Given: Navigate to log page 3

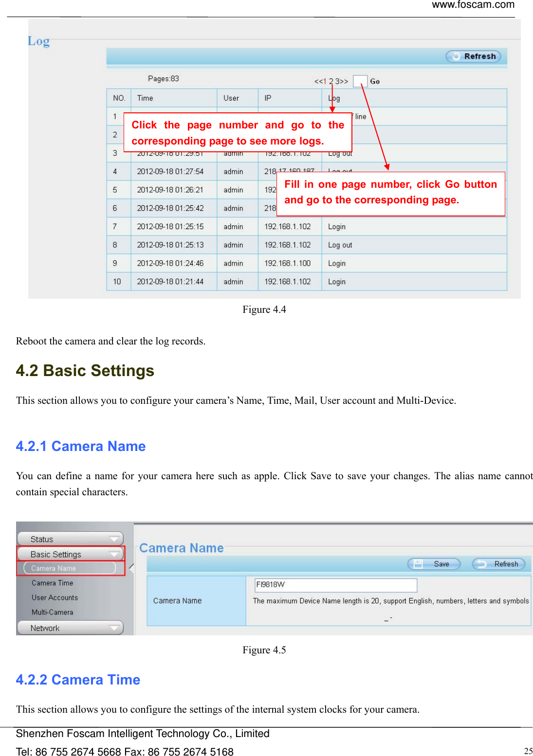Looking at the screenshot, I should click(337, 81).
